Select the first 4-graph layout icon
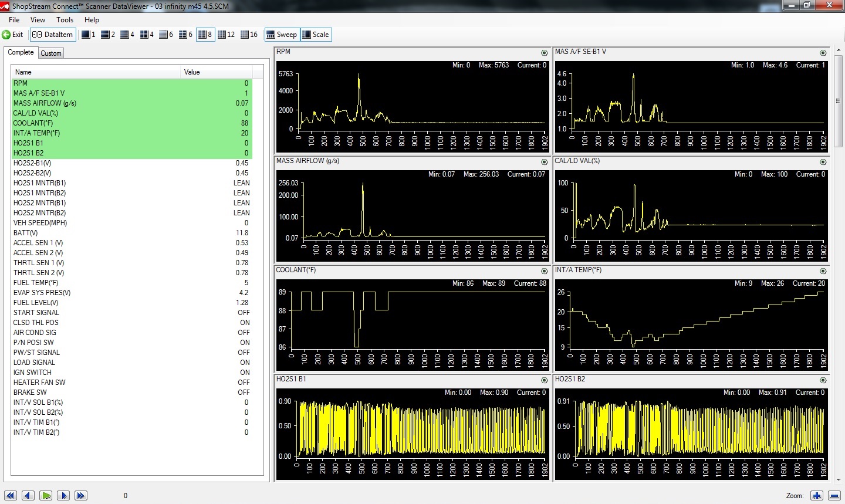This screenshot has height=504, width=845. (x=127, y=35)
